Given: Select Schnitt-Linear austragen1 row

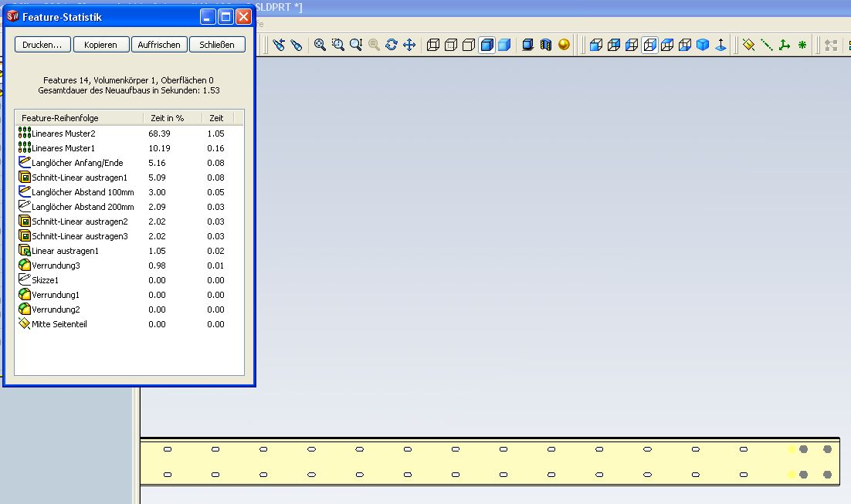Looking at the screenshot, I should coord(129,178).
